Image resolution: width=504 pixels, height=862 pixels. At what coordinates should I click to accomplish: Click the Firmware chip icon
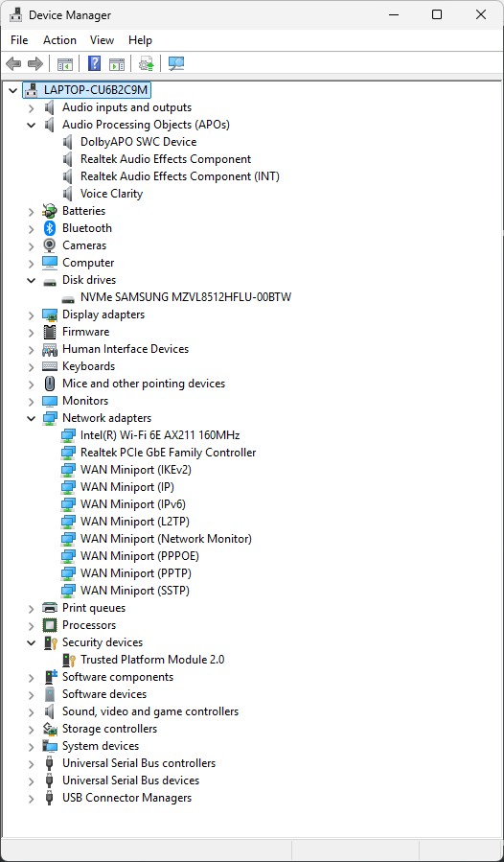click(50, 332)
